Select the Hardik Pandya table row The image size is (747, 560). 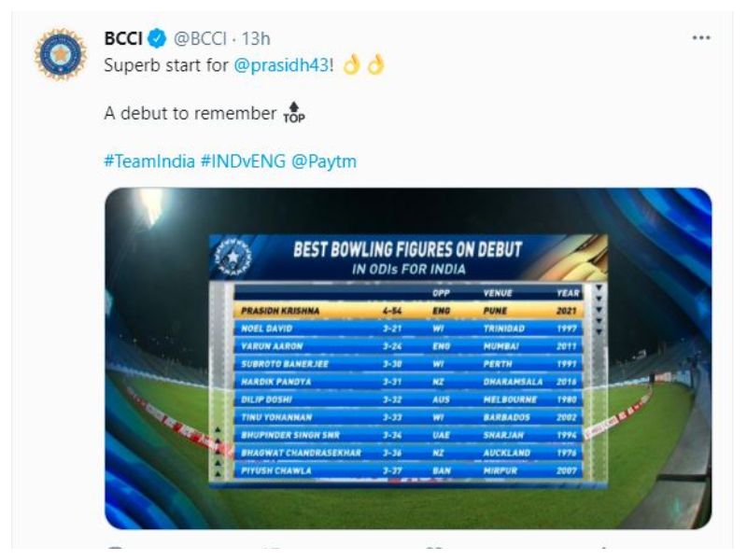408,382
